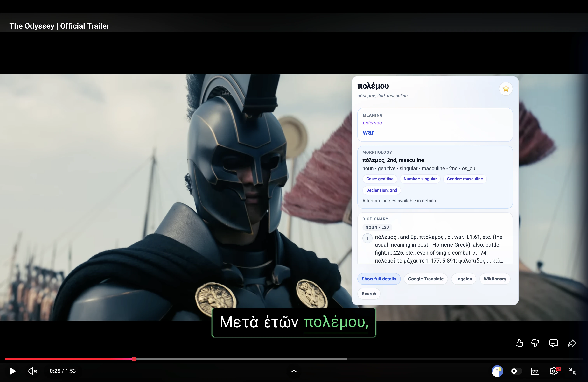Click the round extension icon in player bar
This screenshot has width=588, height=382.
(497, 371)
